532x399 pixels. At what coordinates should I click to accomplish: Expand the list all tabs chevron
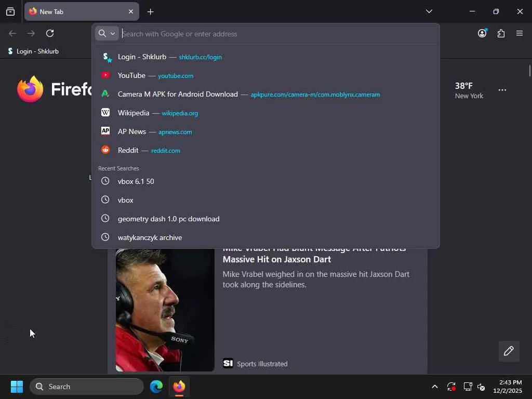(429, 11)
